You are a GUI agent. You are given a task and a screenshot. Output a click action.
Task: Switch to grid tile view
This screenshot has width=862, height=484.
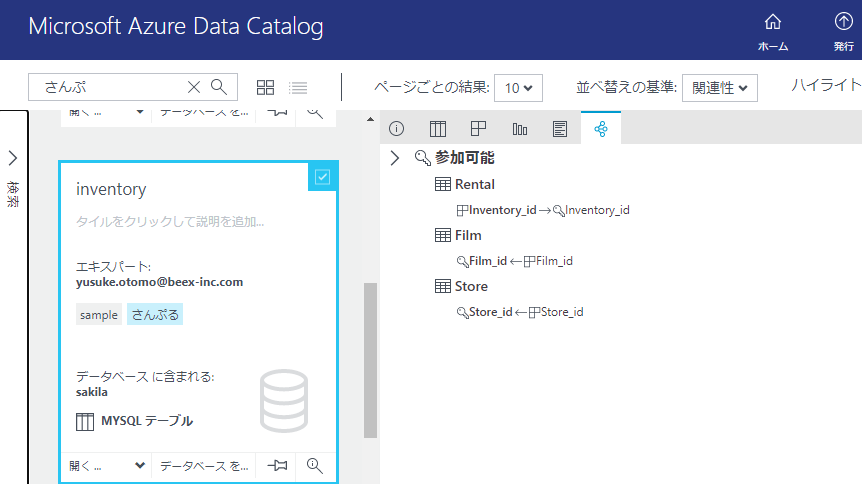click(266, 87)
